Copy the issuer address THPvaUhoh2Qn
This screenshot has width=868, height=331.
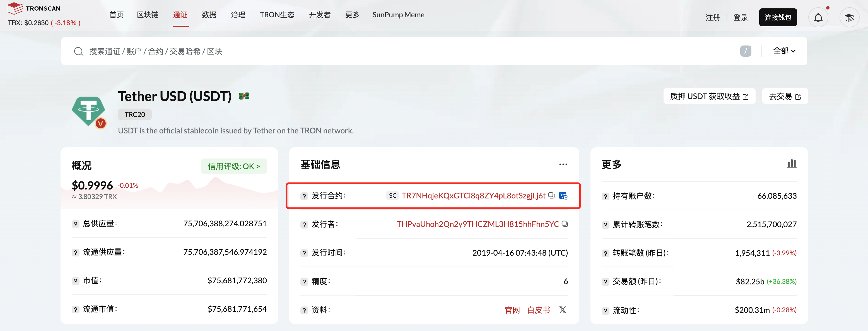coord(565,224)
